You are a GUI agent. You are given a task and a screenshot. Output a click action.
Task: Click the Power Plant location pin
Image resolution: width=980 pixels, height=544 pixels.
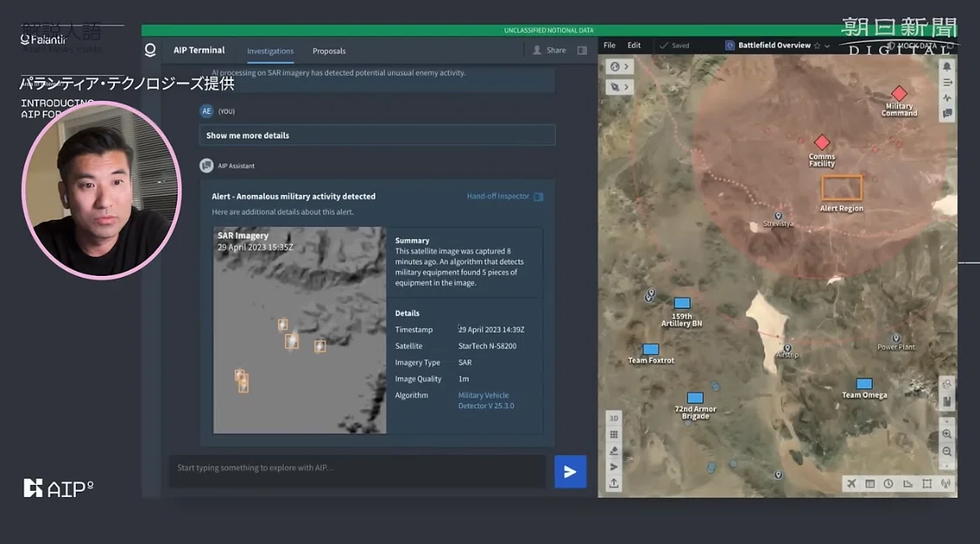pos(896,339)
